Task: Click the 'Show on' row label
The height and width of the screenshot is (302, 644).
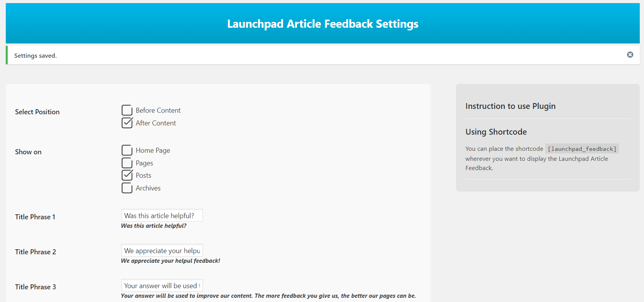Action: point(28,152)
